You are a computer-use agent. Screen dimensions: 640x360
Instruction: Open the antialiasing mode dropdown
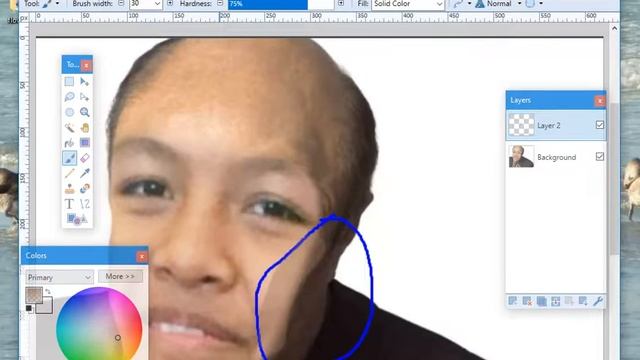469,4
